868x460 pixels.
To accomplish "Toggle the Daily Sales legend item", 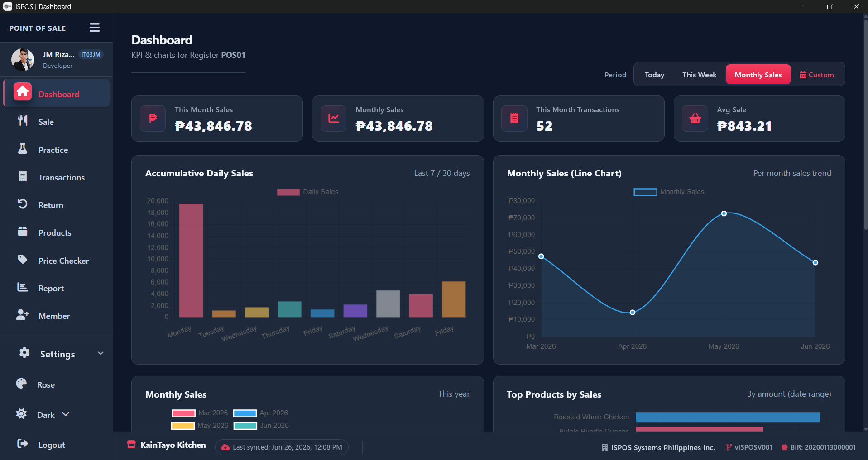I will click(307, 192).
